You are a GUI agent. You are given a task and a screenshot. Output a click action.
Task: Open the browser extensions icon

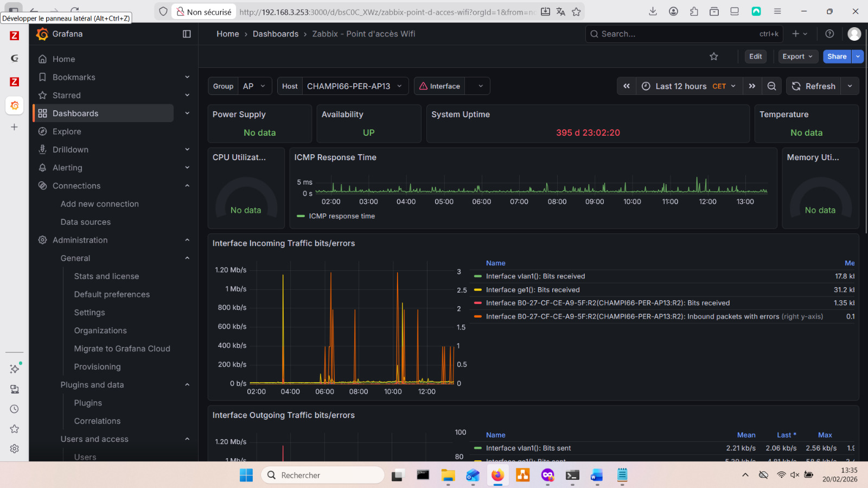(694, 11)
